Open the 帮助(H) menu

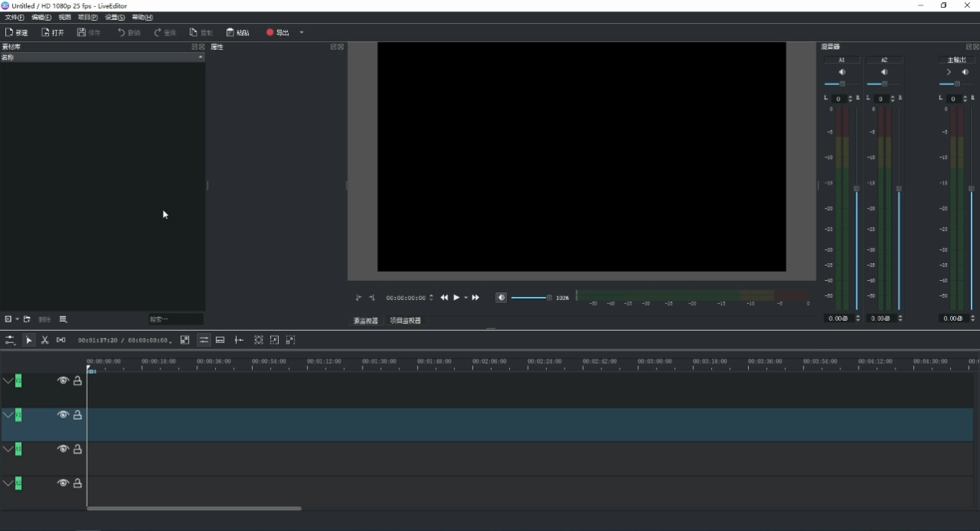point(142,17)
